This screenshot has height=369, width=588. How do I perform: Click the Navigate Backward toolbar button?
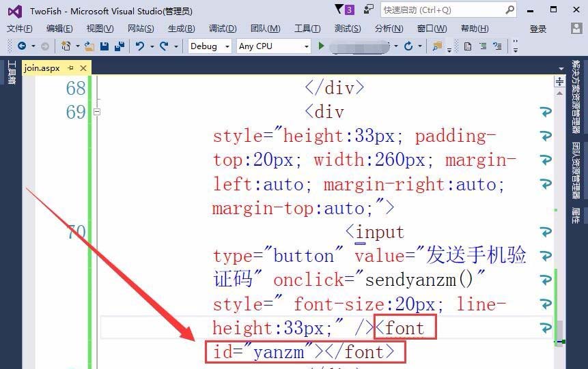(22, 46)
